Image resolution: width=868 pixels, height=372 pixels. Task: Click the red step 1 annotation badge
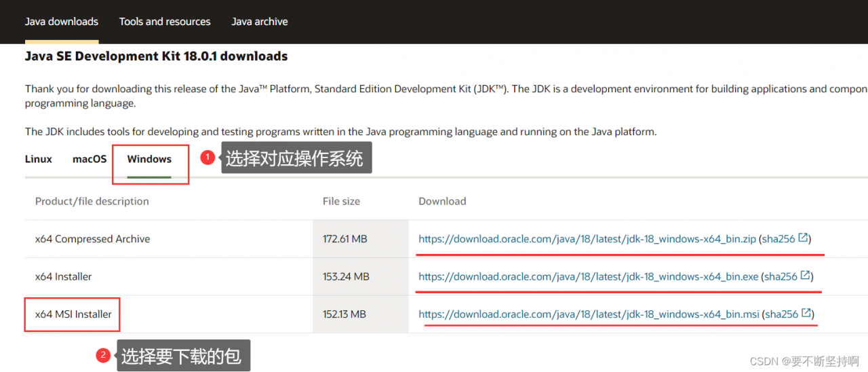pos(208,157)
